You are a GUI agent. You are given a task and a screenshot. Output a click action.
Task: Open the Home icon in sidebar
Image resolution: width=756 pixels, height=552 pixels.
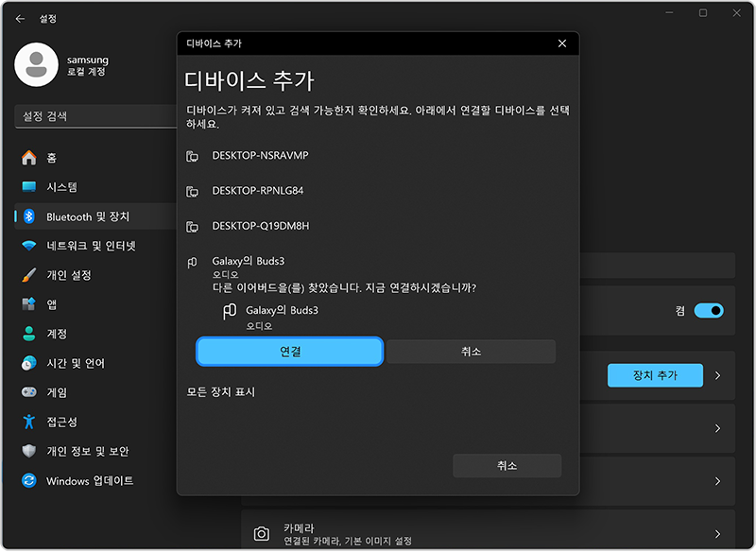[x=29, y=158]
